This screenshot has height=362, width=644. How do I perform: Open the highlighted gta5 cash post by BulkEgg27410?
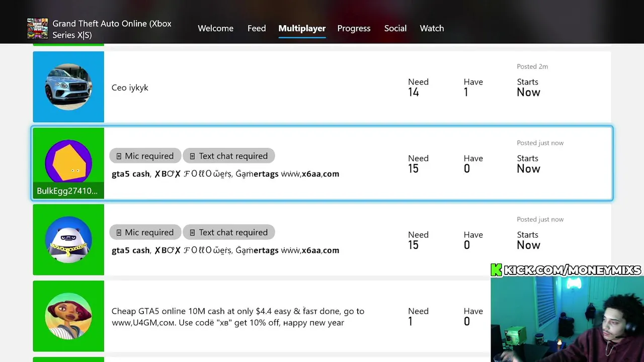pyautogui.click(x=322, y=163)
